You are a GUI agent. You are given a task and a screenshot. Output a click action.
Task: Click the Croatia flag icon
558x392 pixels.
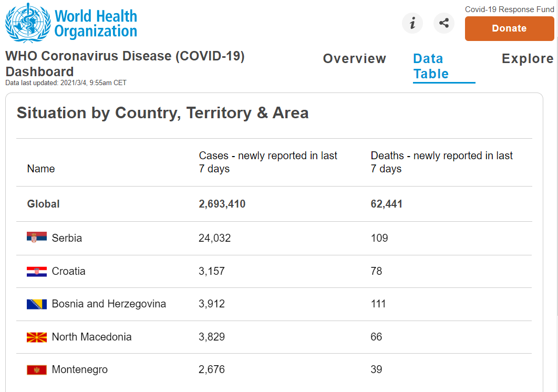[x=37, y=271]
